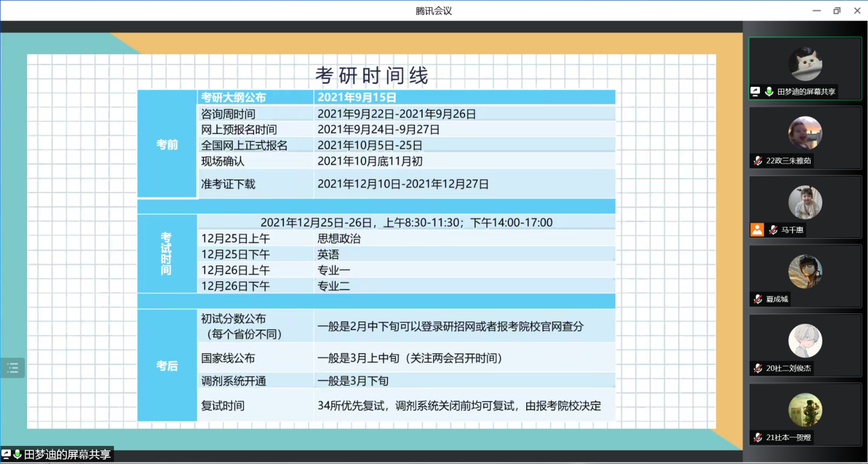Click the muted mic icon for 22政三朱雅茹
The image size is (868, 464).
[758, 161]
